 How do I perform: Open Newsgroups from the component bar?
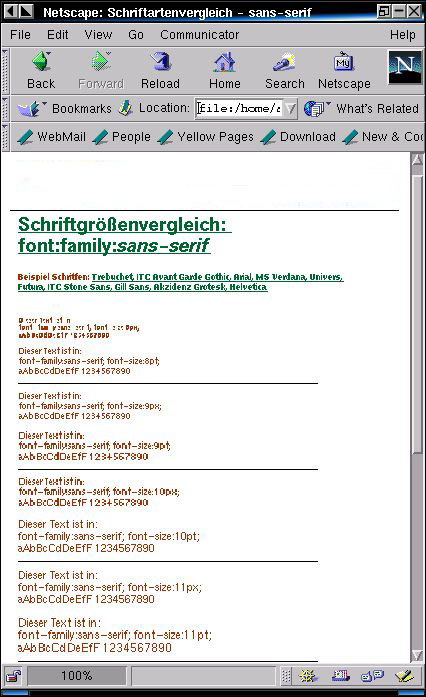(373, 676)
